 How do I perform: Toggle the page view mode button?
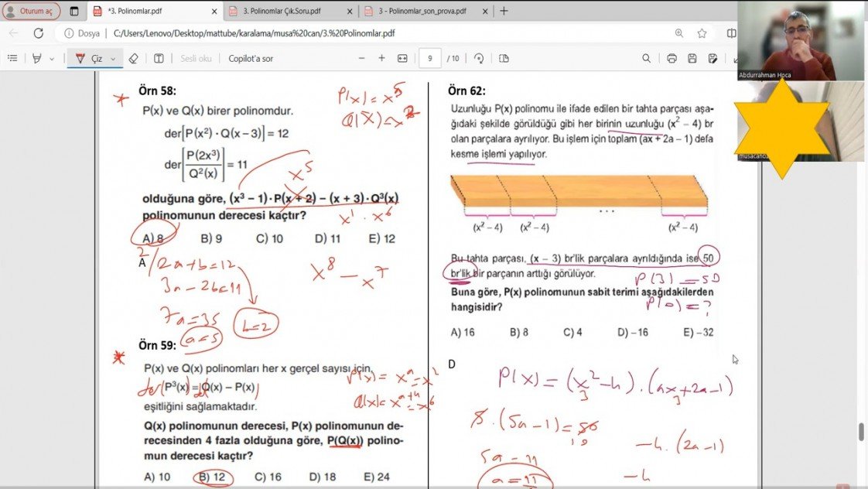click(504, 58)
